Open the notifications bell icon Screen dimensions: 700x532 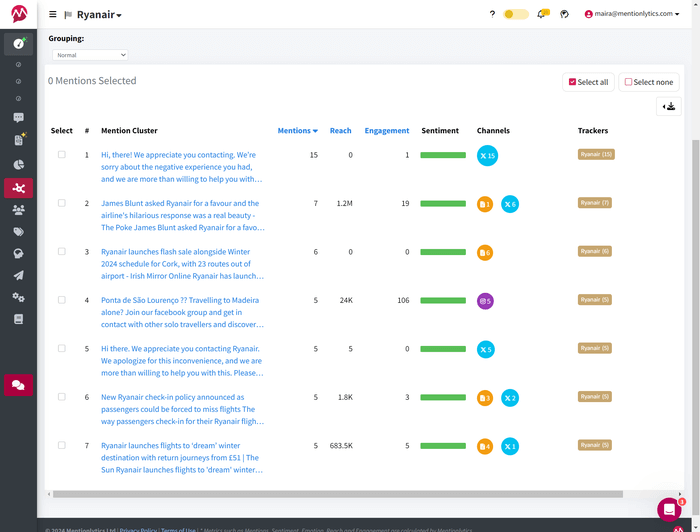(x=542, y=14)
